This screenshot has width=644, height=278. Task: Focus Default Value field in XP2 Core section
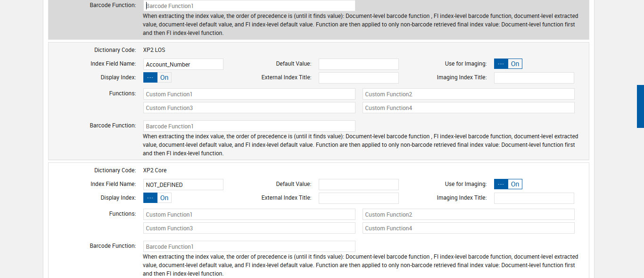click(x=358, y=185)
